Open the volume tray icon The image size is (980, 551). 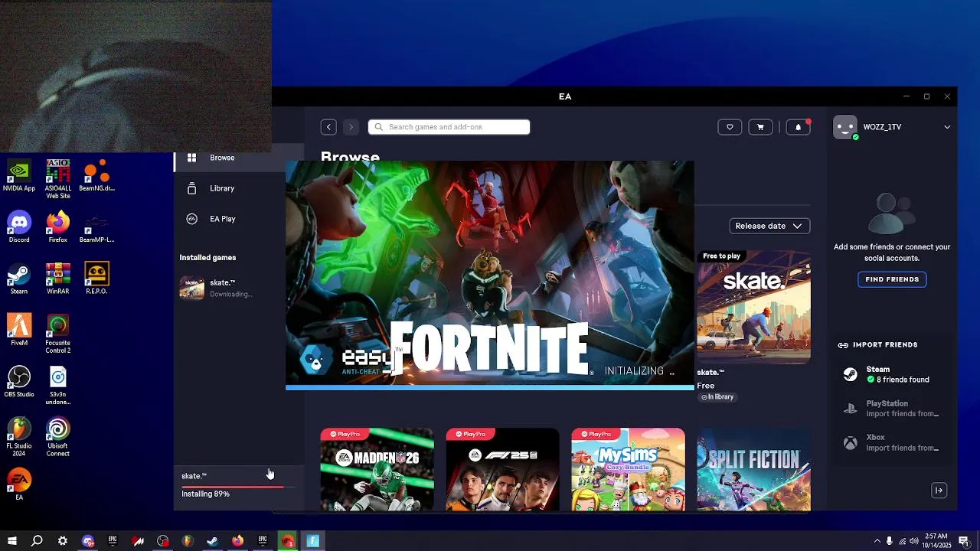[914, 541]
